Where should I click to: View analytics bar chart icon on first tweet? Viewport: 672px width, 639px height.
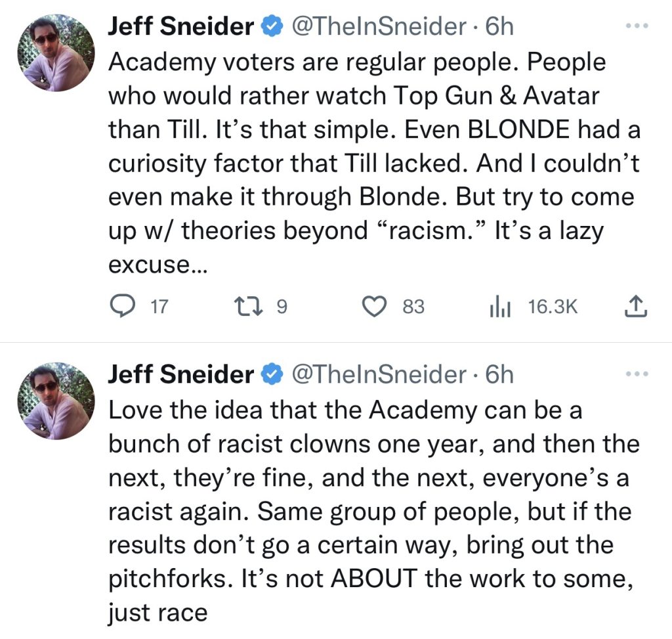[501, 307]
